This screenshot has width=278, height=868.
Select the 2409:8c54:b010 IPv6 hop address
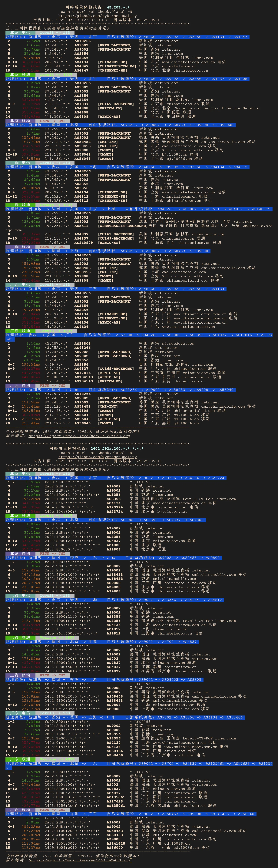coord(72,847)
